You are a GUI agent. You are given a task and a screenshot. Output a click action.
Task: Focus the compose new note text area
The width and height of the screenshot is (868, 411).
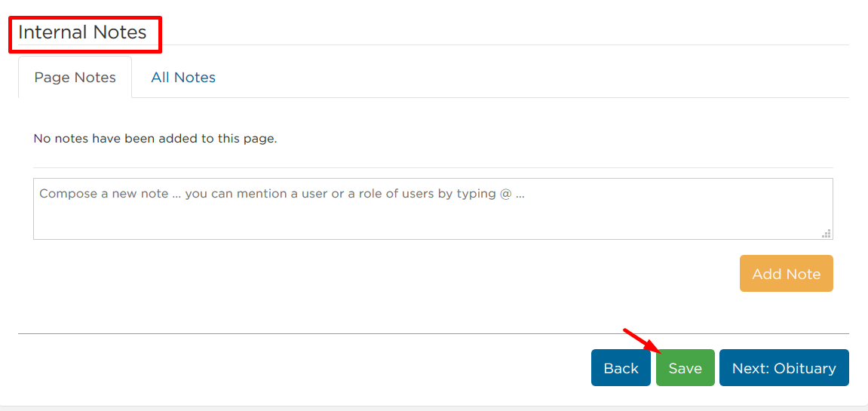(433, 209)
